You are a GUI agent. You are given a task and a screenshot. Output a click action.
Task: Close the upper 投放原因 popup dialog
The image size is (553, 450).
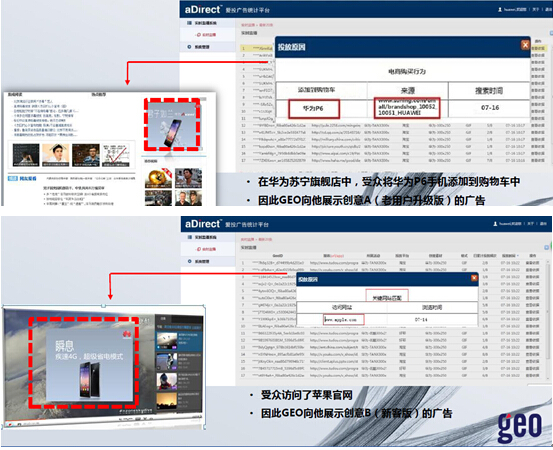(525, 45)
